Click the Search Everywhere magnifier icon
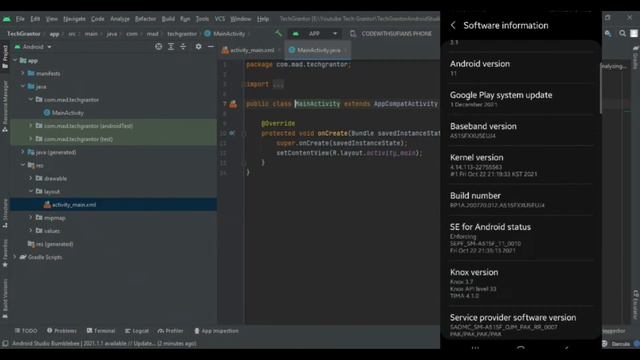This screenshot has height=360, width=640. tap(622, 33)
